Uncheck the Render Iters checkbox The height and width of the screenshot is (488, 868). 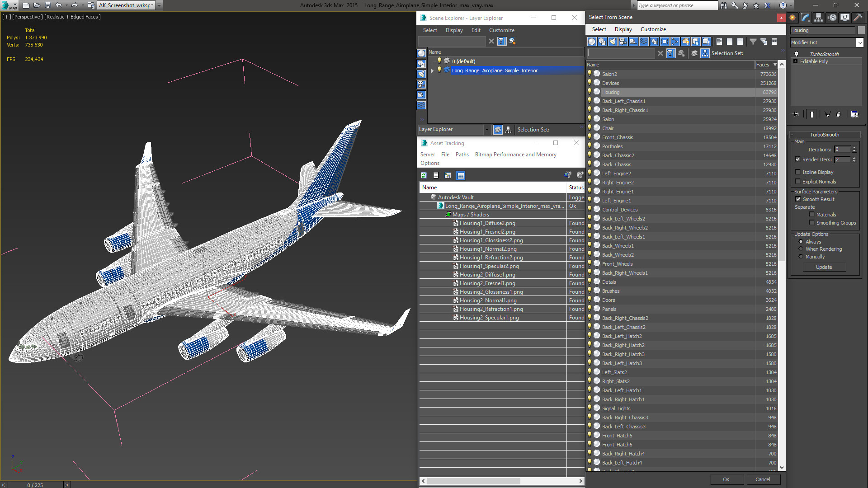(x=798, y=160)
